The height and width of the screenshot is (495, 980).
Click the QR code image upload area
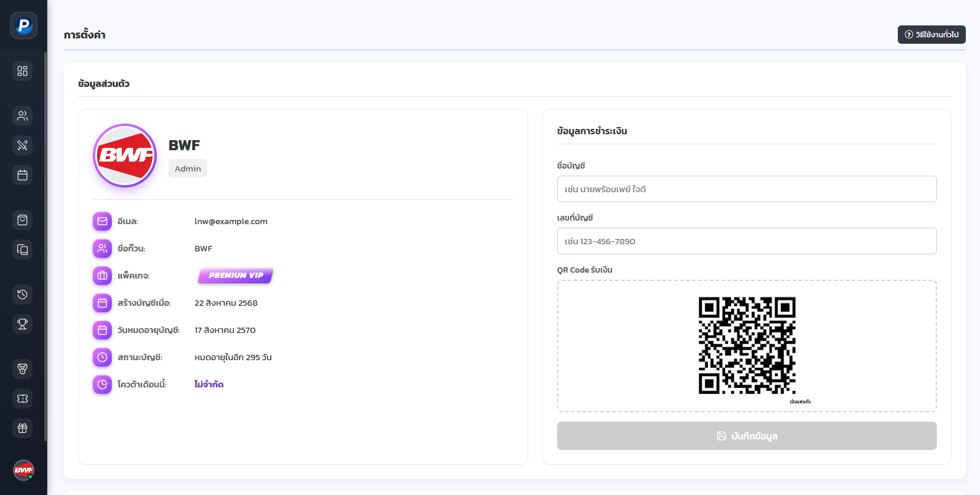tap(746, 346)
